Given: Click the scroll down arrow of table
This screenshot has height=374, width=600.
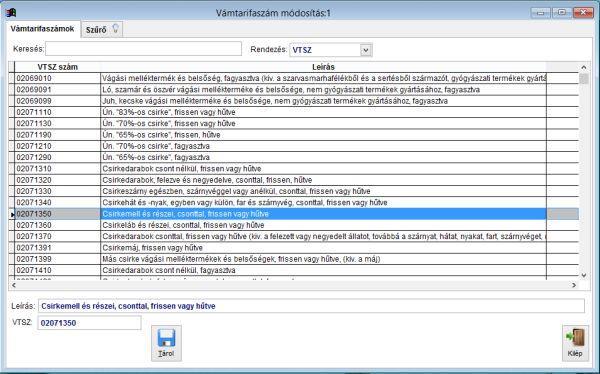Looking at the screenshot, I should tap(584, 275).
